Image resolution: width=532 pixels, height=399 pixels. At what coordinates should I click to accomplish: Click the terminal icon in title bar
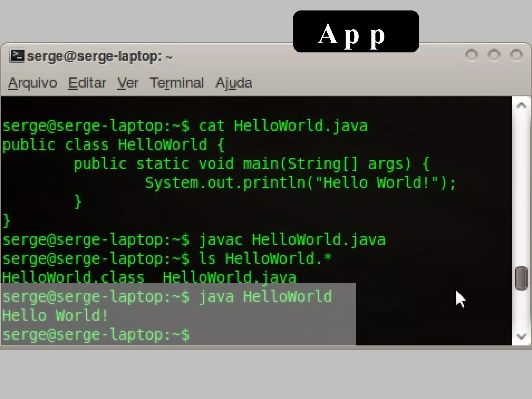[17, 56]
